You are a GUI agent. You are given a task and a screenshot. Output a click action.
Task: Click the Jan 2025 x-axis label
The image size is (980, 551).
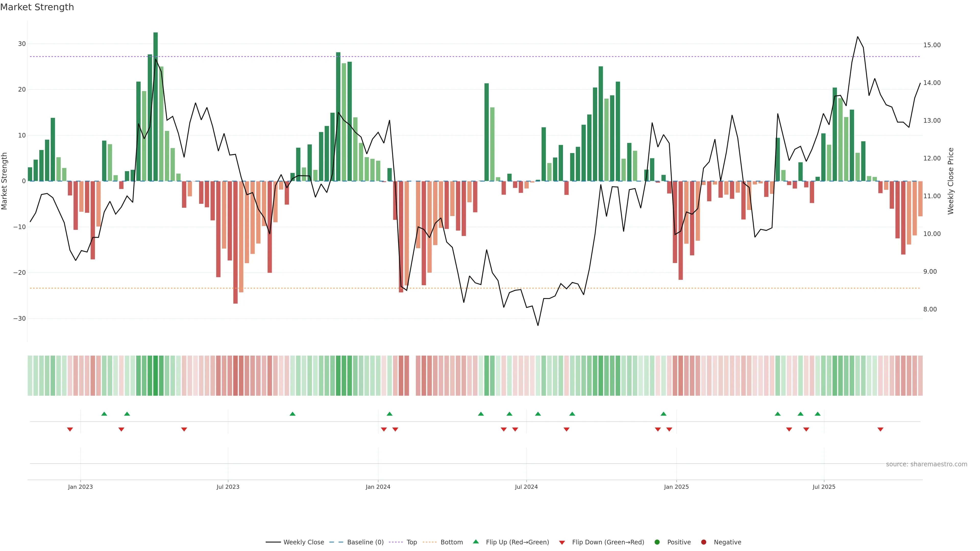tap(676, 487)
